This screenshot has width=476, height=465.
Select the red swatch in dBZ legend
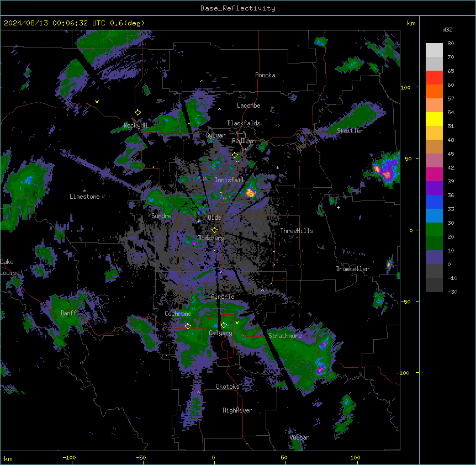pos(434,78)
